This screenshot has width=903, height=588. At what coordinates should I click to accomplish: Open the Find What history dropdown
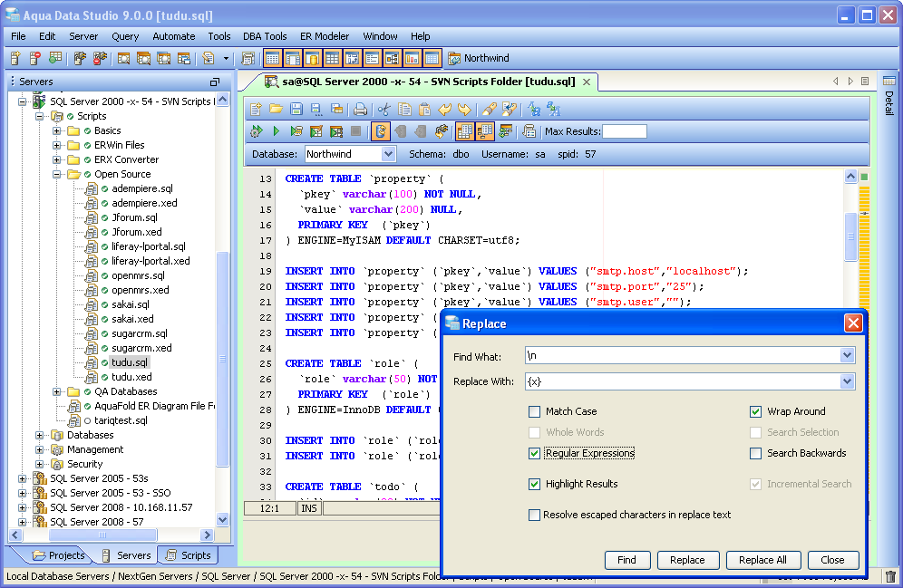click(847, 356)
